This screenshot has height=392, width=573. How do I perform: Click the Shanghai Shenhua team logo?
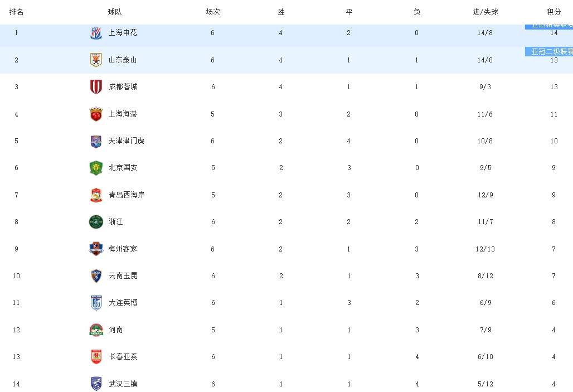point(96,33)
